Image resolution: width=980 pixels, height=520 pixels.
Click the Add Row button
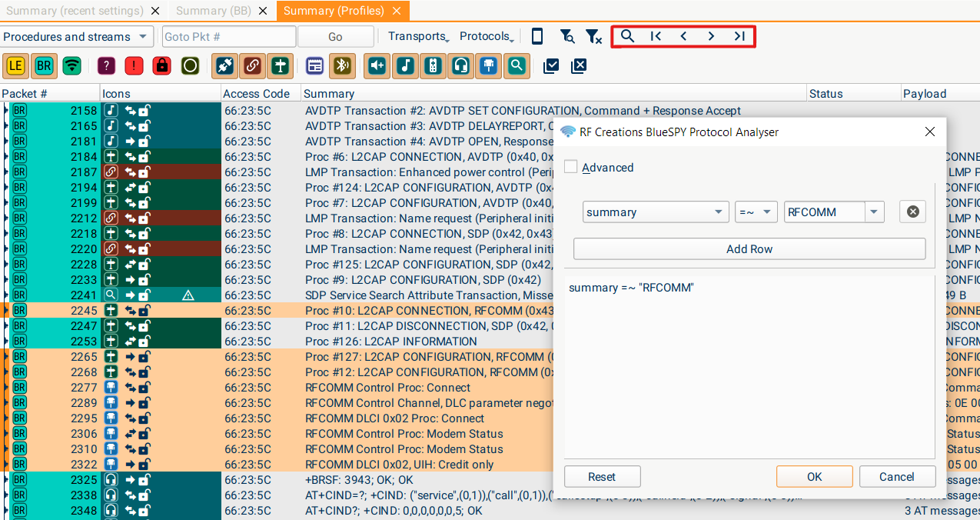pos(749,249)
